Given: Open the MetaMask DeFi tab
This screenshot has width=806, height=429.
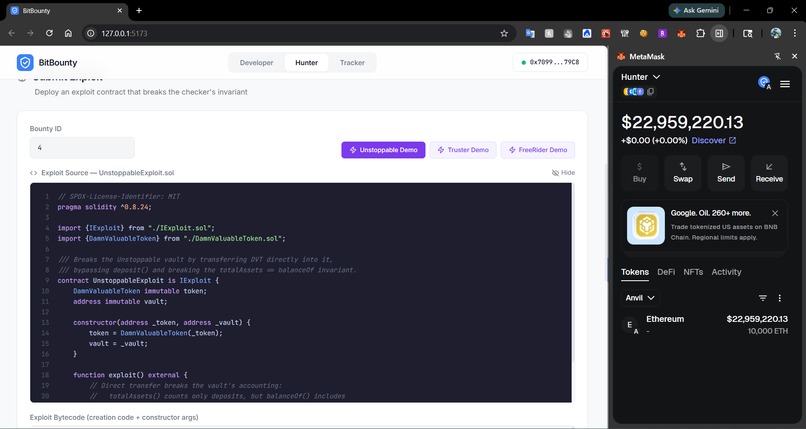Looking at the screenshot, I should tap(666, 272).
